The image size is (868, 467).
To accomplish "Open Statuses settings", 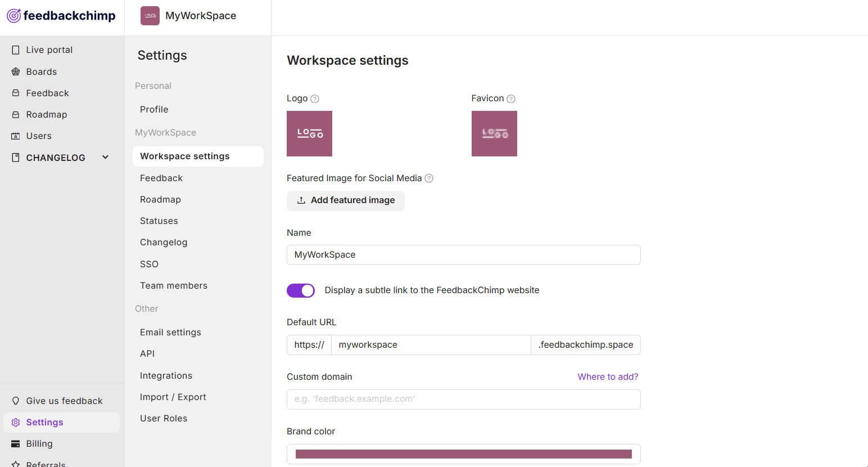I will 159,221.
